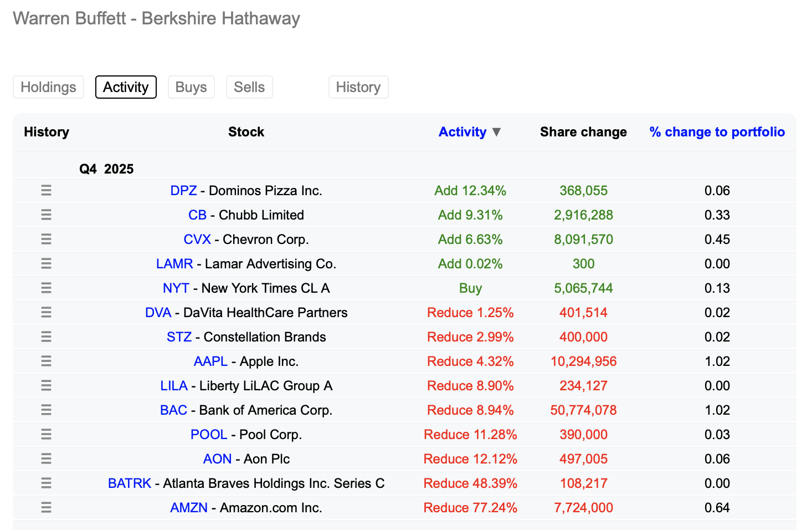The width and height of the screenshot is (812, 530).
Task: Go to the History tab
Action: point(358,87)
